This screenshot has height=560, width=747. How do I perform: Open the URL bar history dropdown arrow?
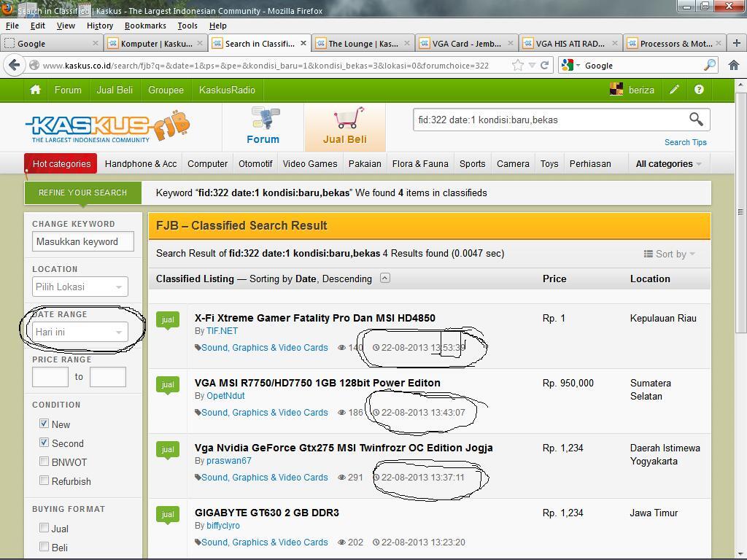pyautogui.click(x=532, y=65)
